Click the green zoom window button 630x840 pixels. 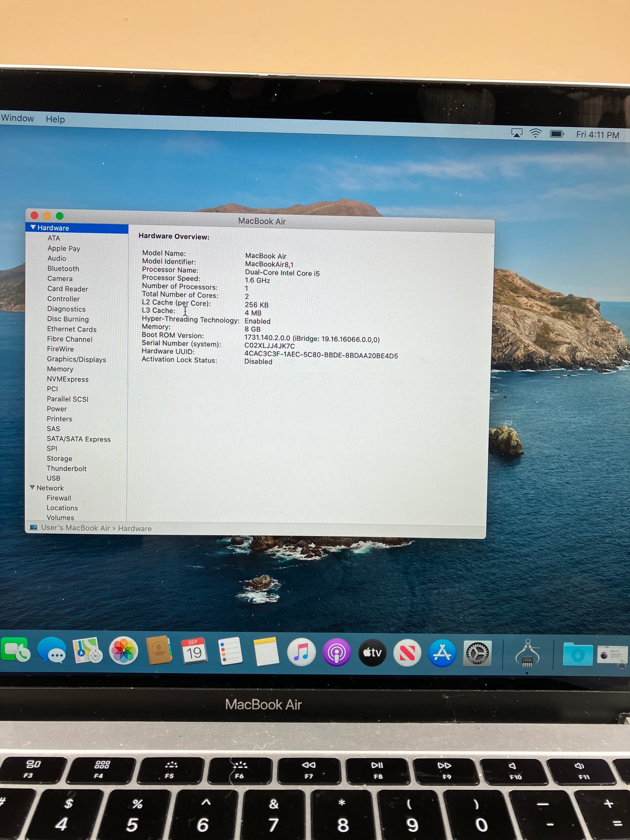(x=60, y=216)
